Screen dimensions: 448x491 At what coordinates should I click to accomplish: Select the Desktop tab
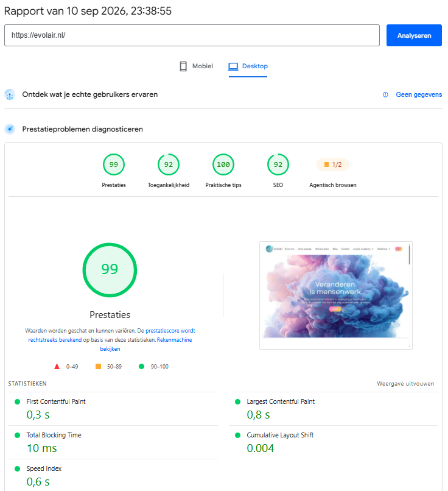[x=248, y=66]
